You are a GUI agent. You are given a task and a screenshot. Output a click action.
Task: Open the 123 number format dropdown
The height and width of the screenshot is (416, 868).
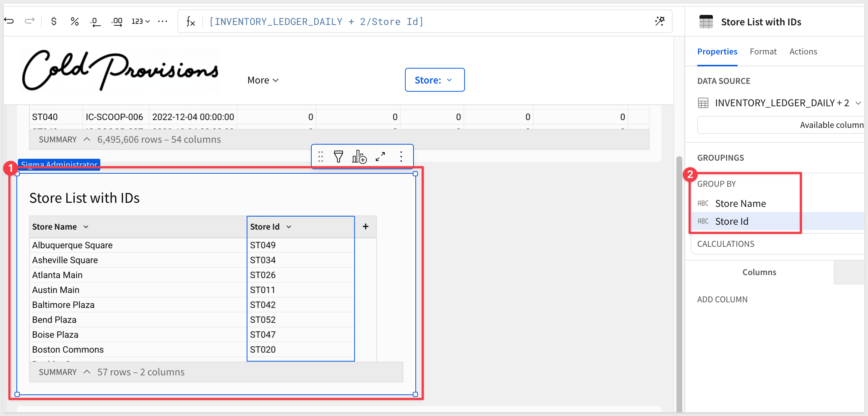[x=141, y=22]
